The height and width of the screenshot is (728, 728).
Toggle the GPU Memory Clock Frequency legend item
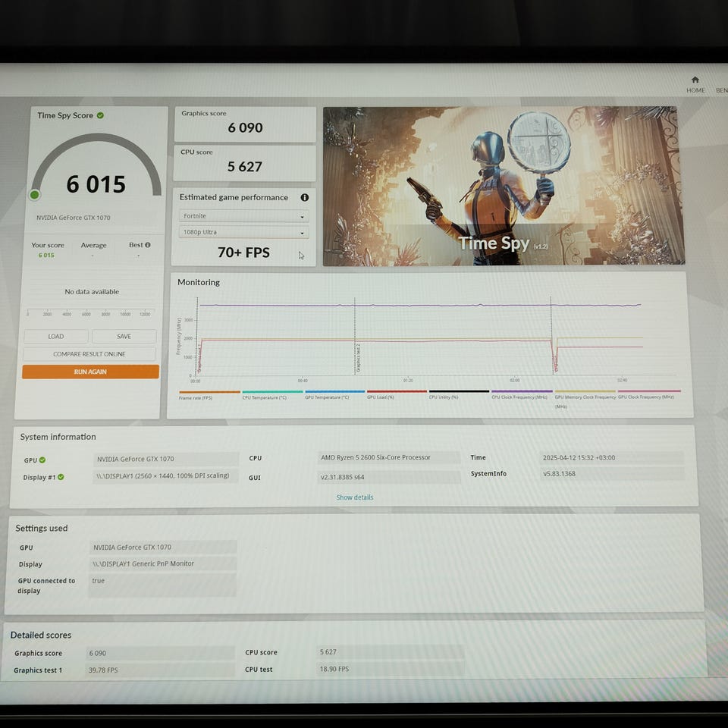pos(585,398)
